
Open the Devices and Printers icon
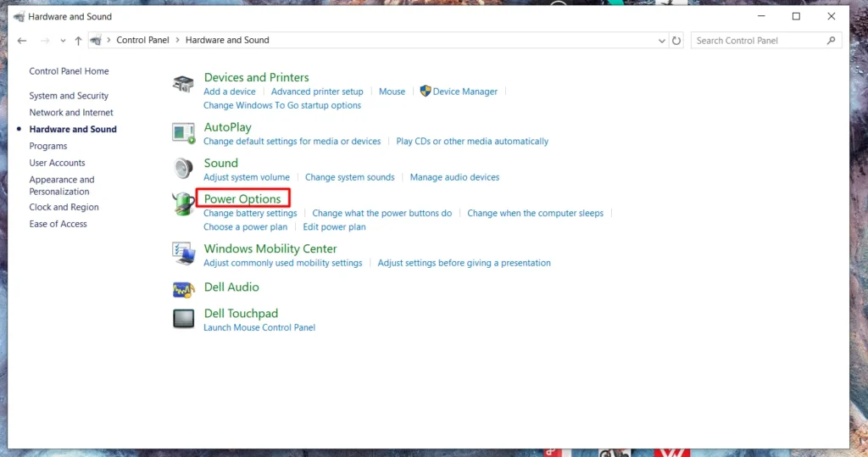(x=183, y=84)
